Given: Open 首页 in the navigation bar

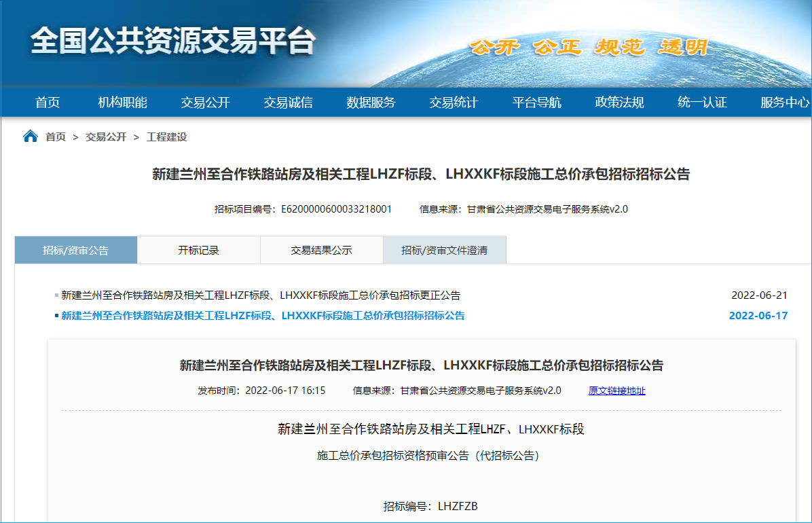Looking at the screenshot, I should (x=48, y=103).
